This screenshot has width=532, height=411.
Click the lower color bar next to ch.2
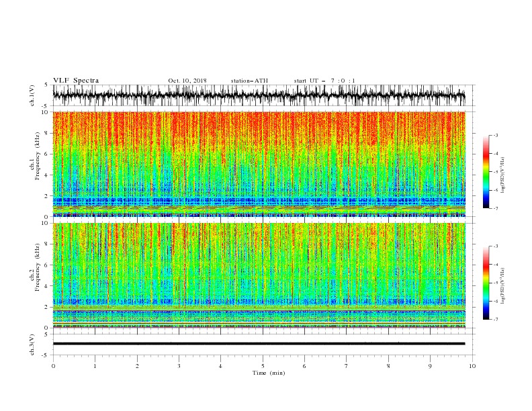pyautogui.click(x=486, y=283)
